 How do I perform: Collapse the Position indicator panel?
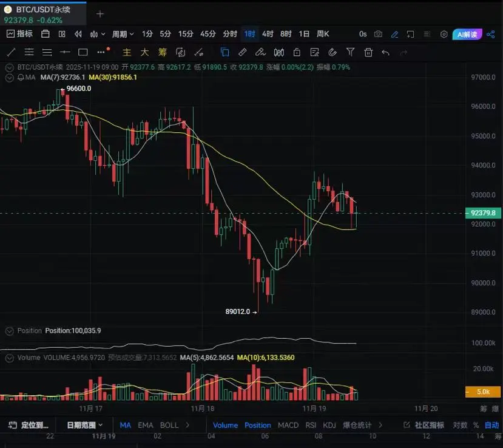coord(10,331)
